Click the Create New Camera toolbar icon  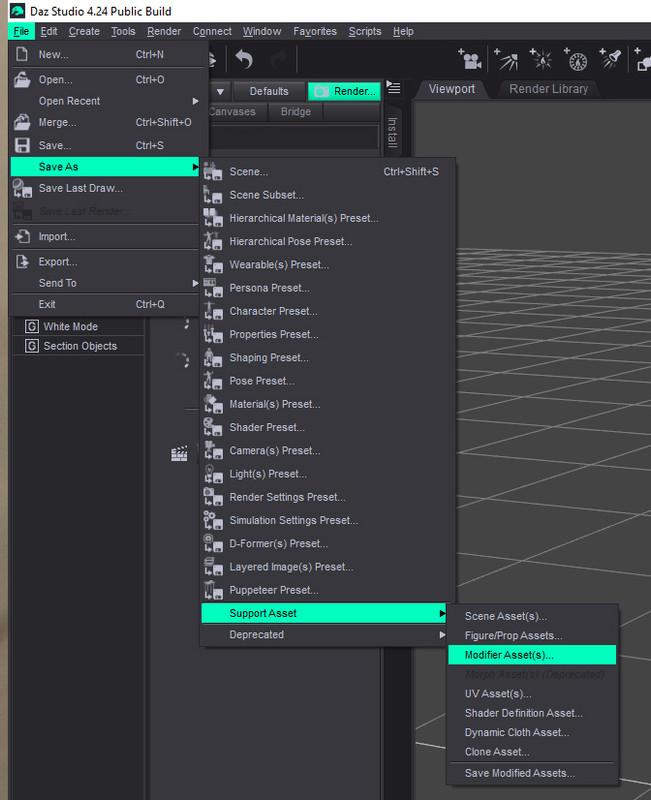470,59
